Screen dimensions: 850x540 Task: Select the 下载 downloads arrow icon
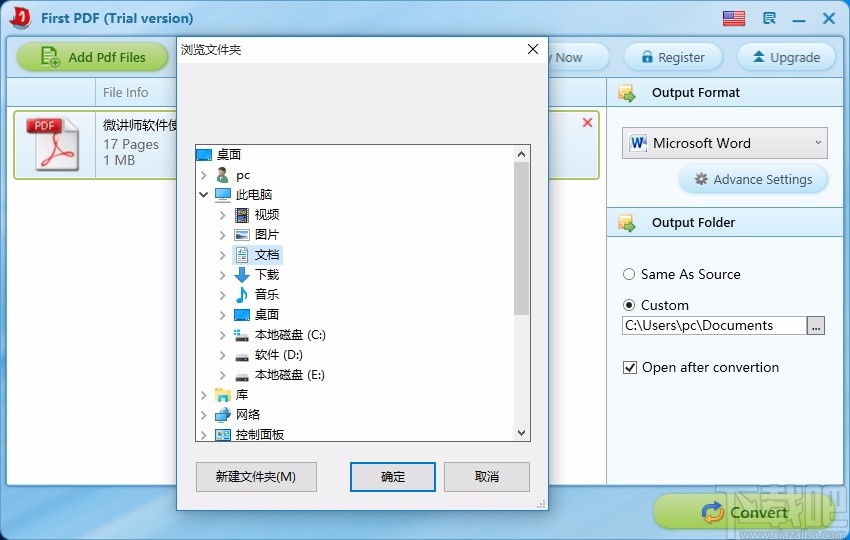coord(242,275)
